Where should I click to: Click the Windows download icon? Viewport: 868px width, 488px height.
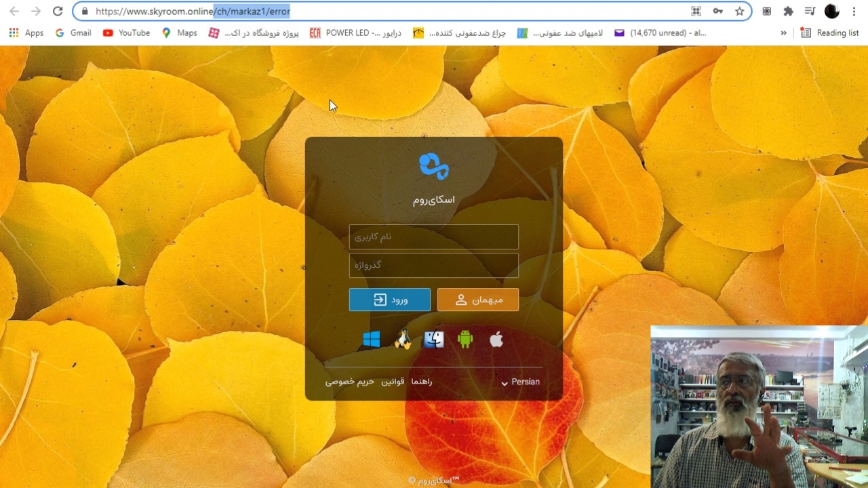click(x=372, y=340)
